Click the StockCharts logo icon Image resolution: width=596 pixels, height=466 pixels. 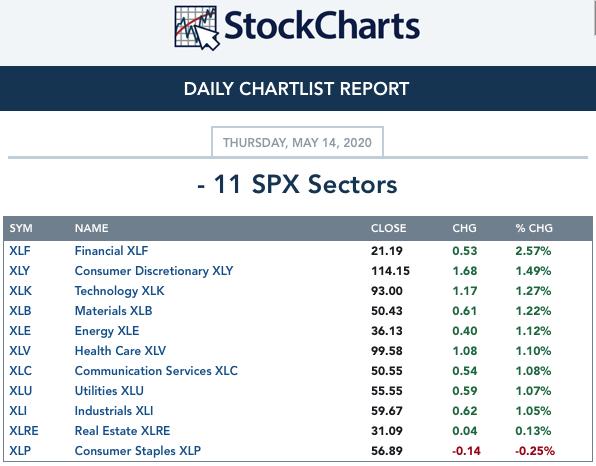(x=197, y=28)
